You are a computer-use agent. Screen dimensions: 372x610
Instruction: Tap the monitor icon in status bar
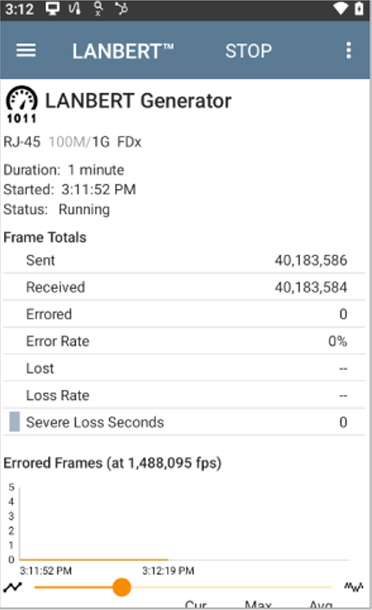(x=53, y=9)
